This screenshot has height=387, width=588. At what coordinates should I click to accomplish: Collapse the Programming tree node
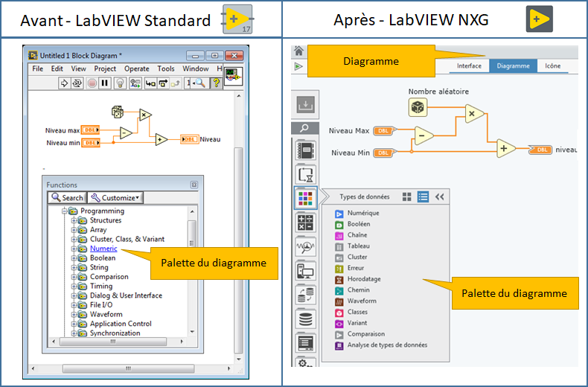[x=65, y=211]
